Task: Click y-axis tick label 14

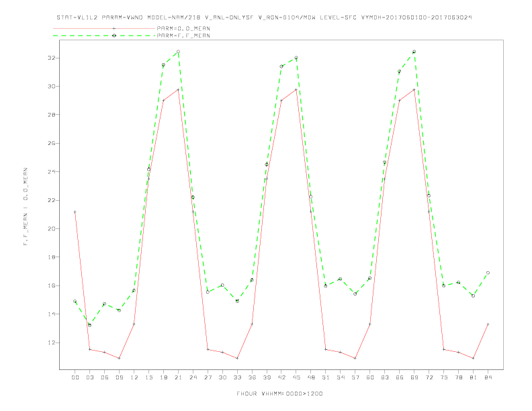Action: pyautogui.click(x=51, y=314)
